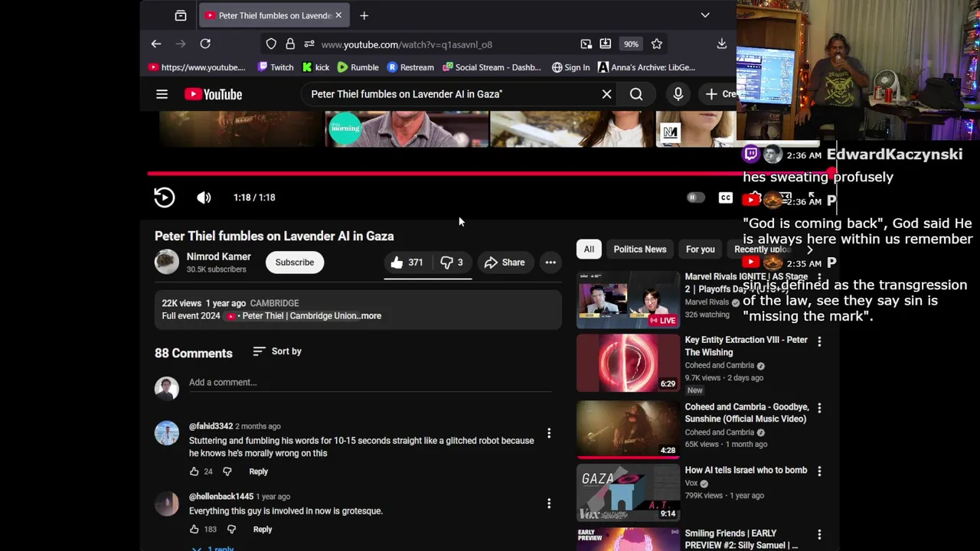This screenshot has height=551, width=980.
Task: Click the browser back arrow
Action: 156,44
